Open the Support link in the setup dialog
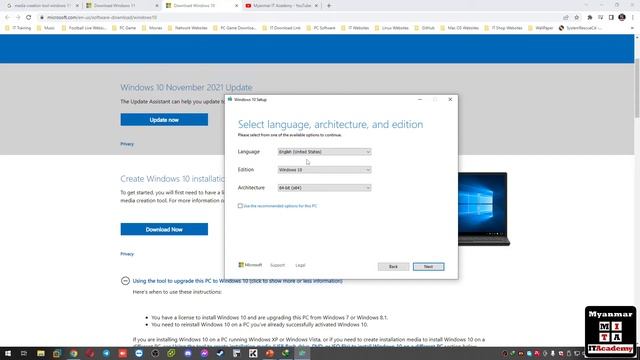Screen dimensions: 640x360 [x=277, y=265]
